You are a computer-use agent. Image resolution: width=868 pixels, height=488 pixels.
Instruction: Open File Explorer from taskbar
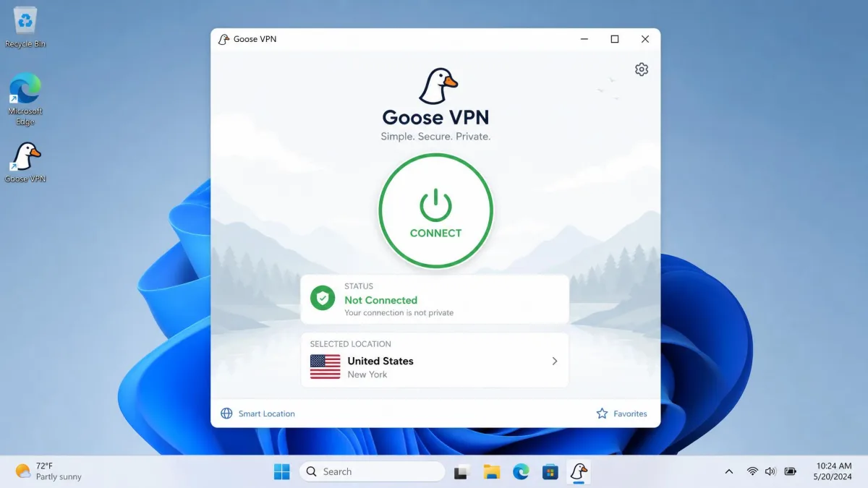coord(491,472)
